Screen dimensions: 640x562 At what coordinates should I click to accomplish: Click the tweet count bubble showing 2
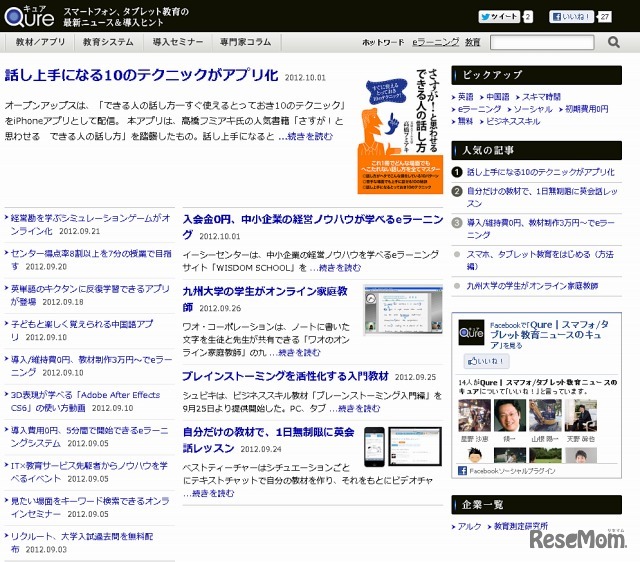pyautogui.click(x=528, y=17)
